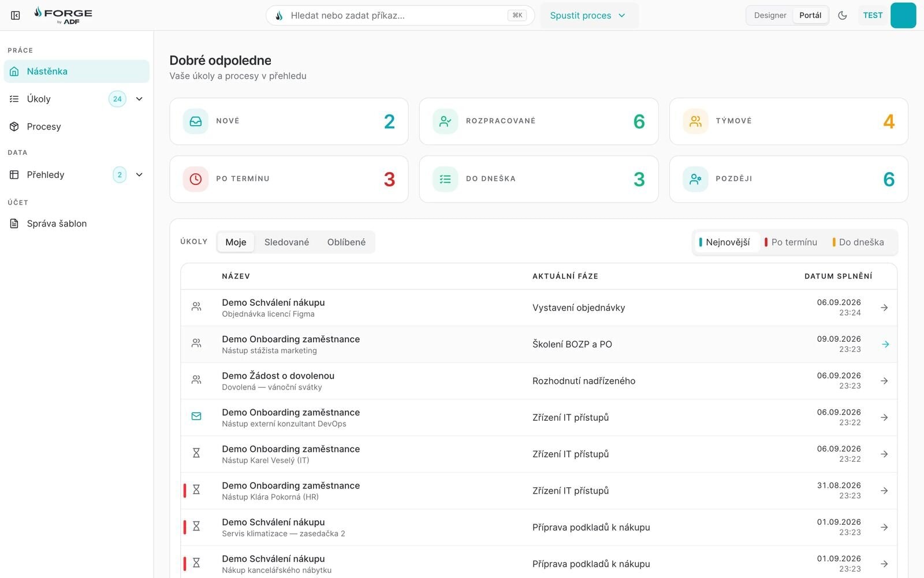Open Procesy in the sidebar
The image size is (924, 578).
(76, 127)
